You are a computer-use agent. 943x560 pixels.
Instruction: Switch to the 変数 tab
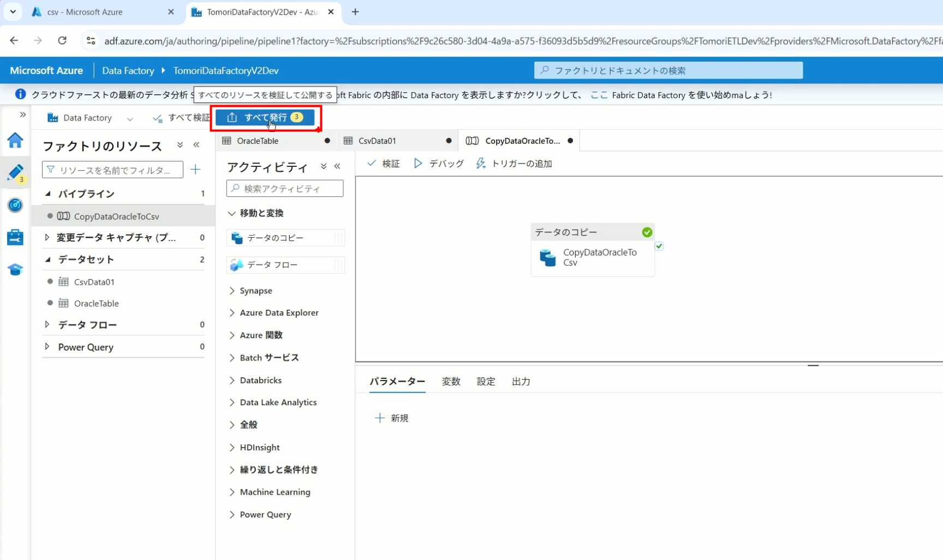[x=451, y=382]
